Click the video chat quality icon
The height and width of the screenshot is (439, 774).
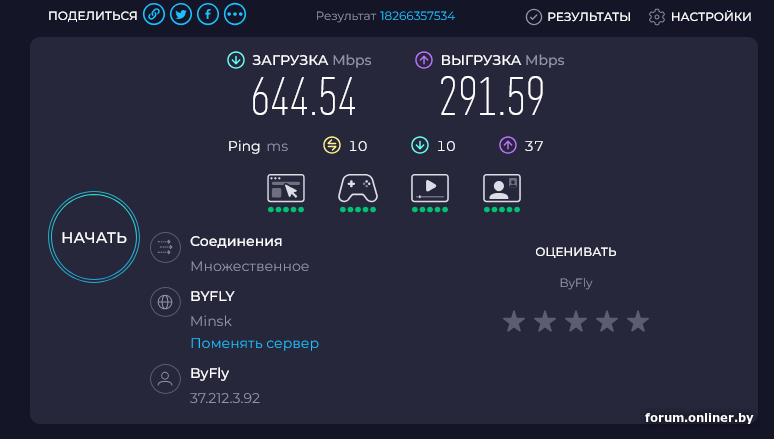point(501,188)
